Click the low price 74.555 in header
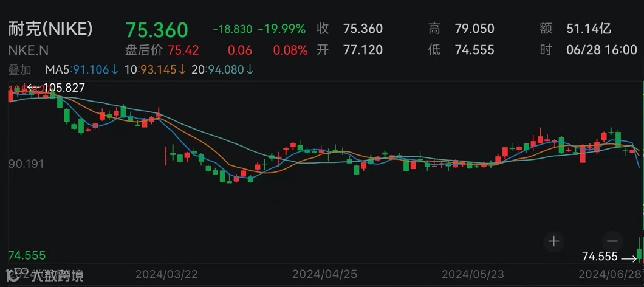Image resolution: width=644 pixels, height=287 pixels. click(x=474, y=50)
